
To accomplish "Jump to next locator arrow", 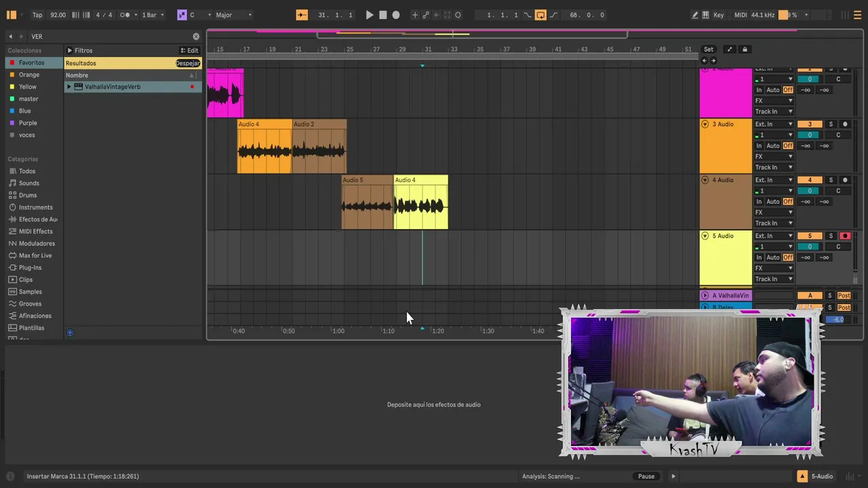I will (713, 60).
